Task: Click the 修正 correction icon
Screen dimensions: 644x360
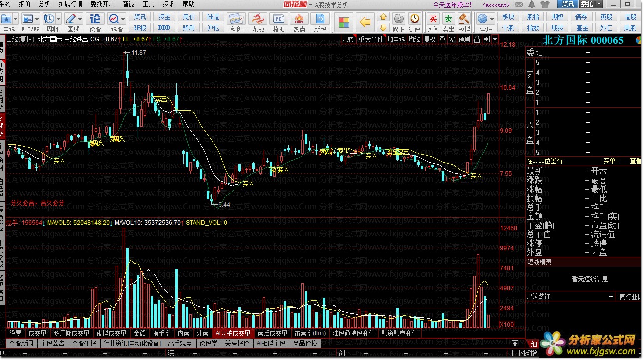Action: tap(398, 19)
